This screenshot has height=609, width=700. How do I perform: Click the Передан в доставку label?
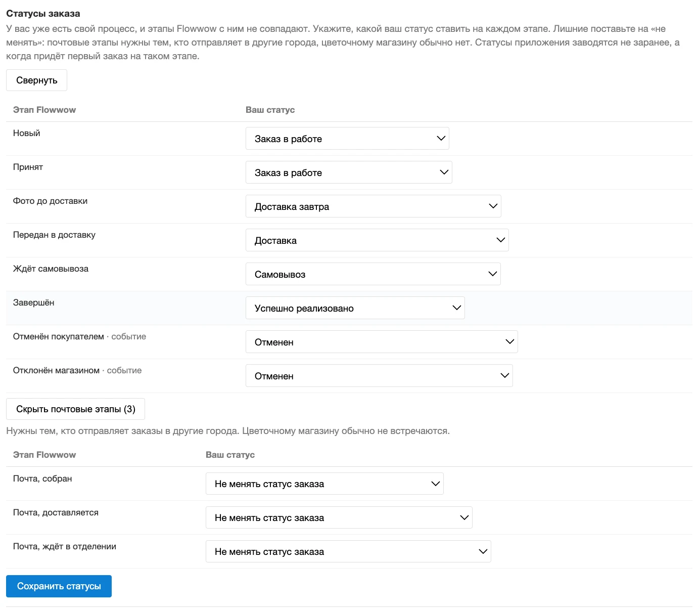pos(54,235)
